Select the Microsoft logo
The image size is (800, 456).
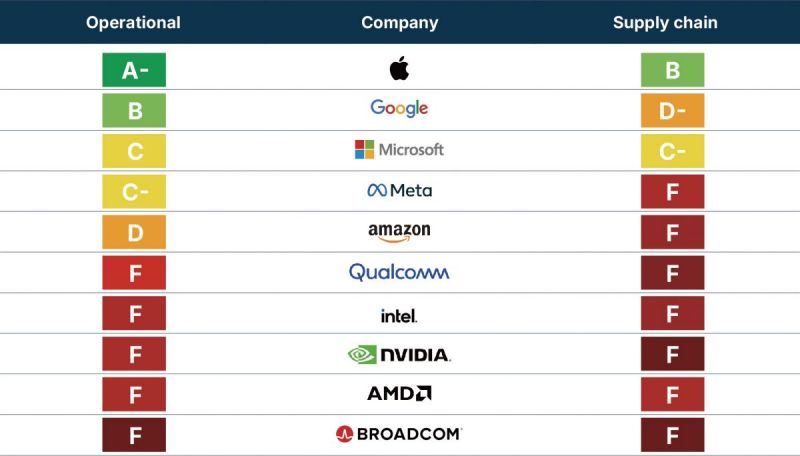pyautogui.click(x=399, y=149)
